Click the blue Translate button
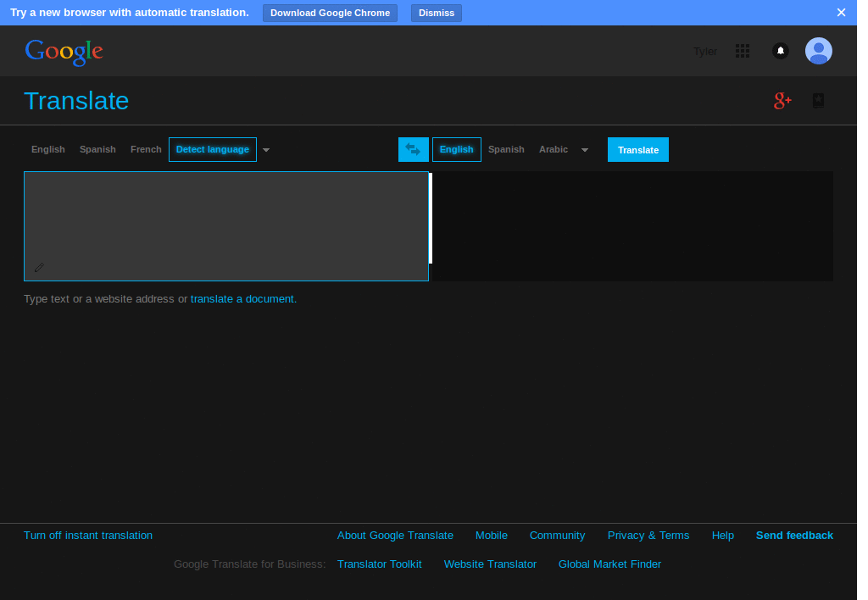 [x=638, y=149]
